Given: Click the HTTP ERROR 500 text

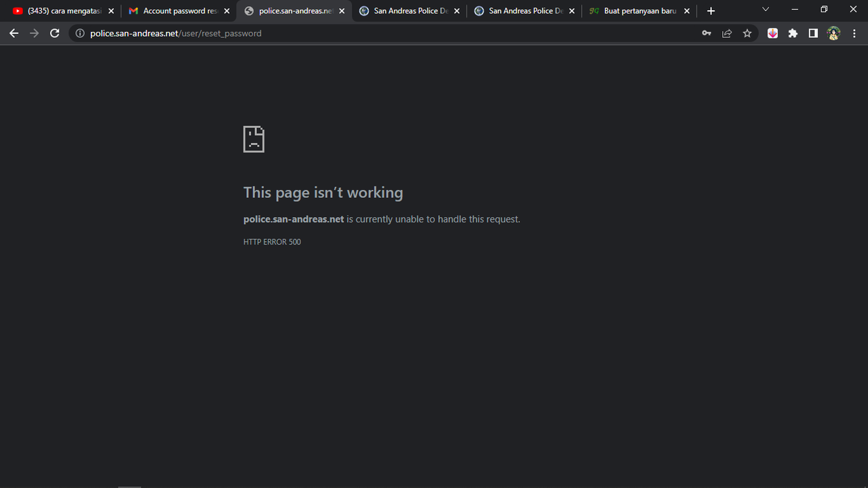Looking at the screenshot, I should coord(272,242).
